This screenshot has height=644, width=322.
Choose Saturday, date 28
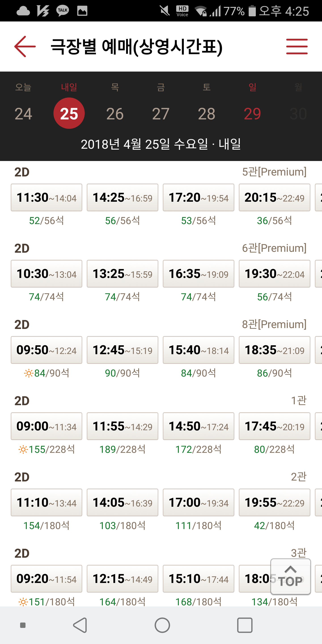coord(206,114)
